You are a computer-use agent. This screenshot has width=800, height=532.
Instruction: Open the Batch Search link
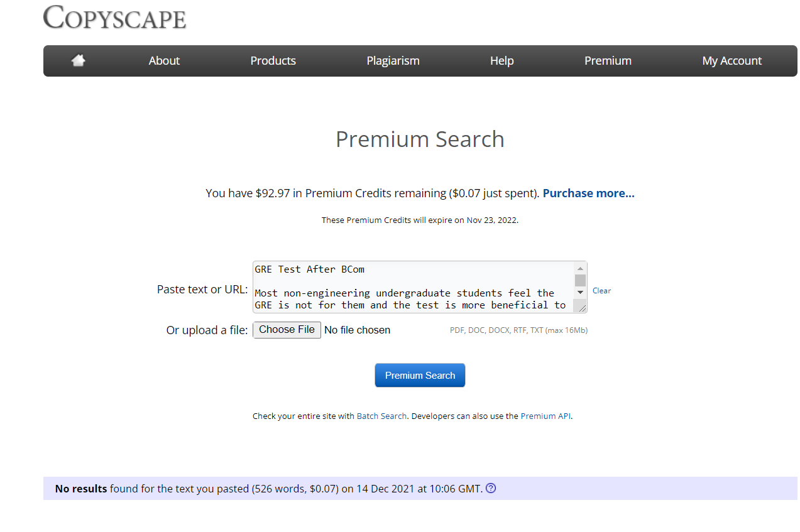(381, 416)
